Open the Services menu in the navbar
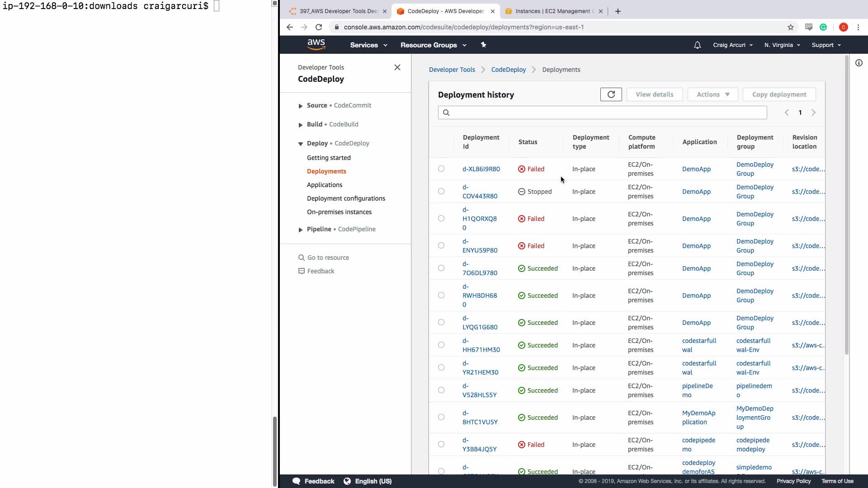Image resolution: width=868 pixels, height=488 pixels. click(x=368, y=45)
